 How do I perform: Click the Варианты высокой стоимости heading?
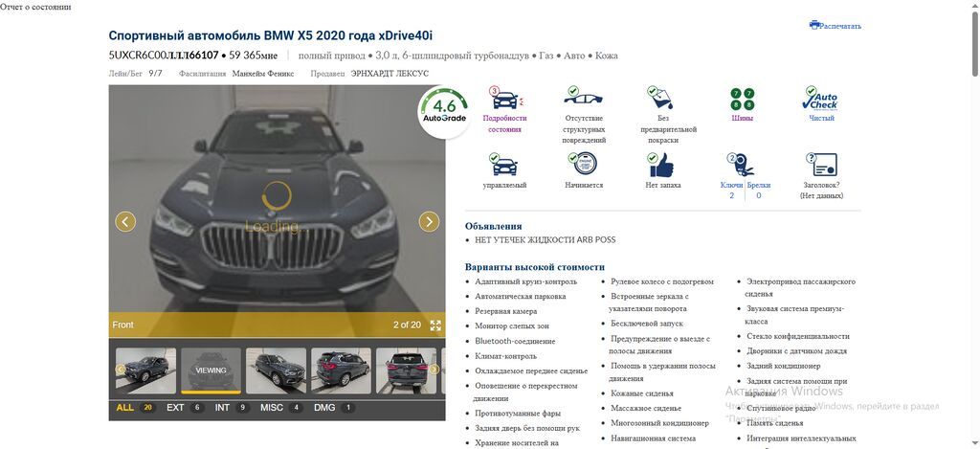[535, 267]
